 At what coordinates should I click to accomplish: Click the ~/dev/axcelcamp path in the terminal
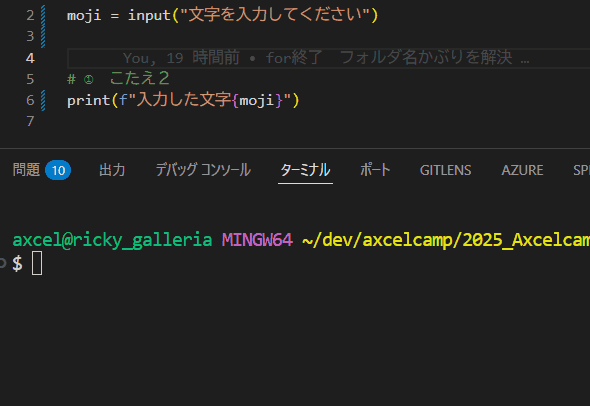(x=446, y=240)
